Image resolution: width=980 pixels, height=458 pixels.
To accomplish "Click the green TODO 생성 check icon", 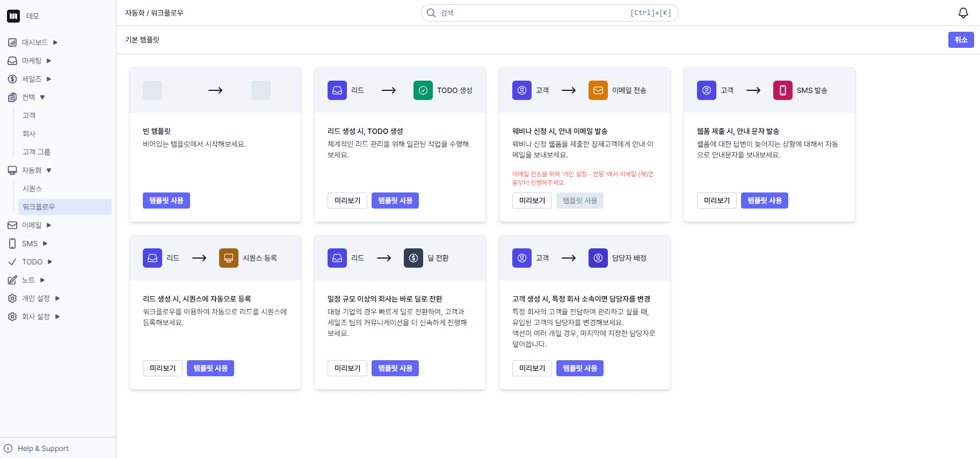I will (423, 90).
